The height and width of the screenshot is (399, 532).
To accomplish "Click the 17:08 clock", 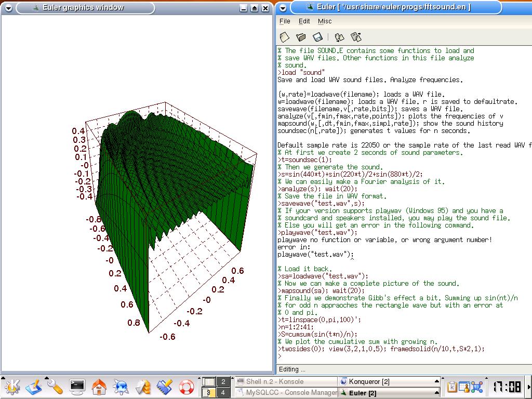I will 507,387.
